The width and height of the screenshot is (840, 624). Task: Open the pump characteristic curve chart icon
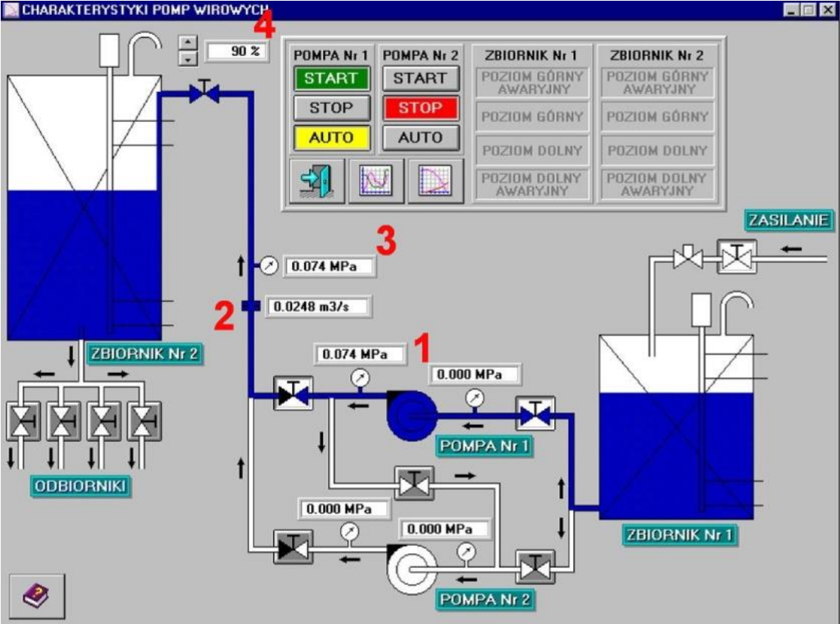[x=436, y=181]
